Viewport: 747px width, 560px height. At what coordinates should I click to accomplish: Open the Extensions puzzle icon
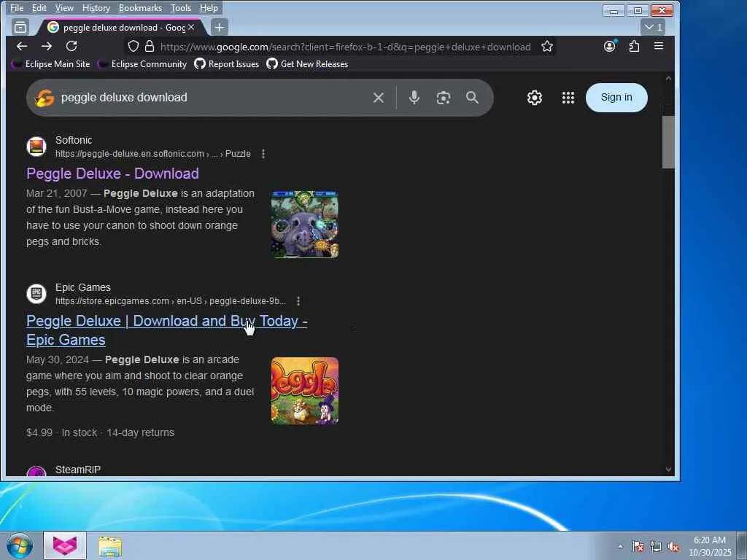[x=634, y=46]
